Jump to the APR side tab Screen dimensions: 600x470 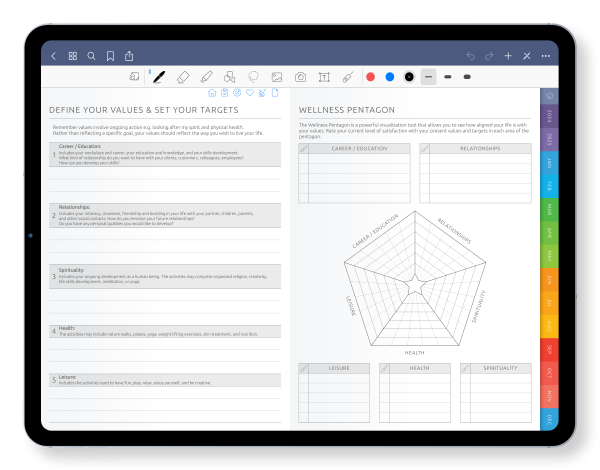pos(549,233)
